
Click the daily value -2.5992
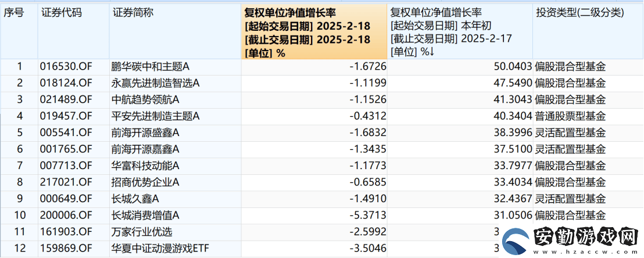coord(368,232)
